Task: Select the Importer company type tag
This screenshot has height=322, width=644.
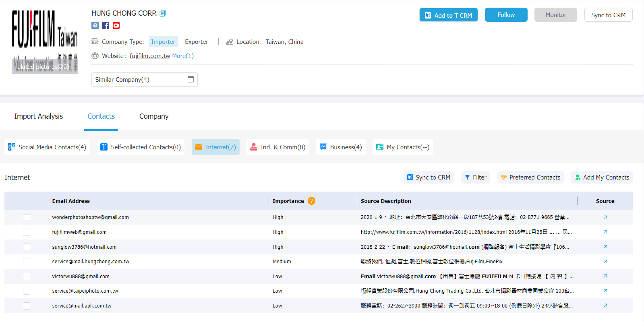Action: (x=163, y=41)
